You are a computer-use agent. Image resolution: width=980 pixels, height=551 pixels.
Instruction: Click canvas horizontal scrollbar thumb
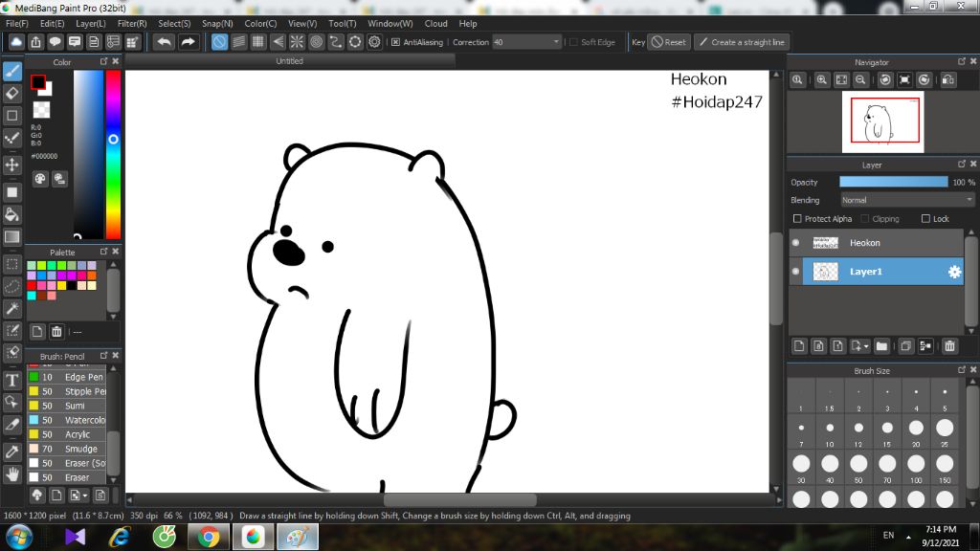tap(460, 499)
